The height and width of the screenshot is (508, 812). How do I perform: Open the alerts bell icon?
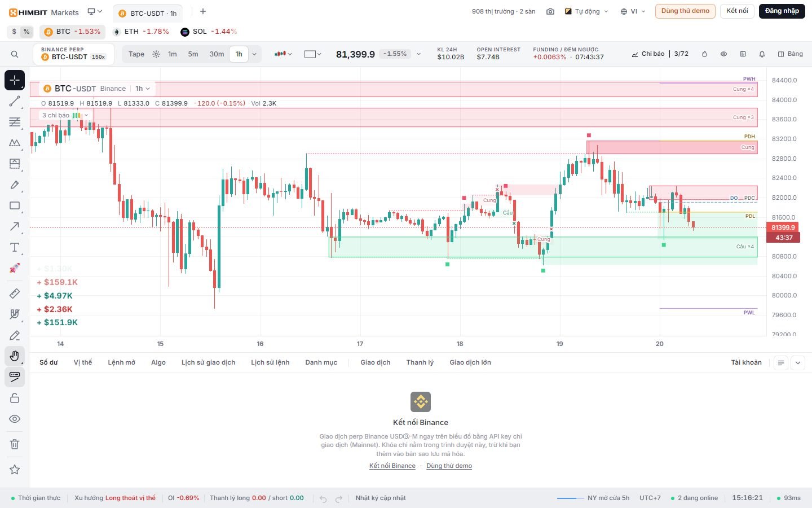(762, 54)
